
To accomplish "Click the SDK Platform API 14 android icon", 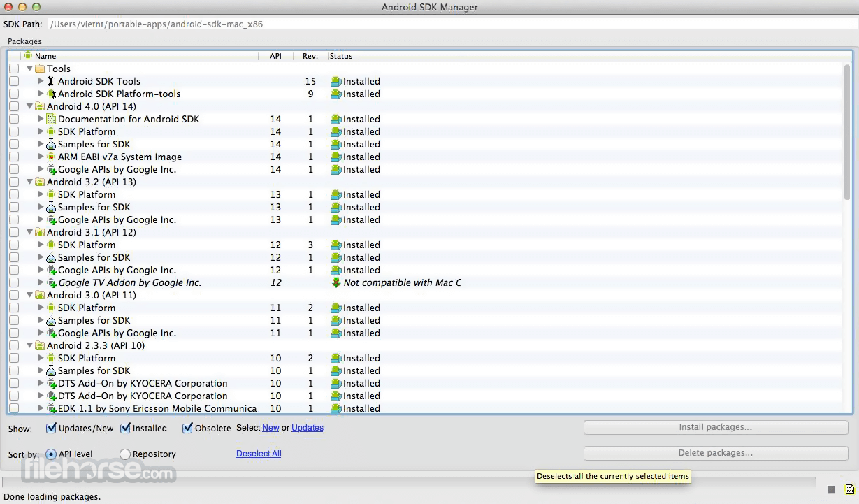I will (50, 131).
